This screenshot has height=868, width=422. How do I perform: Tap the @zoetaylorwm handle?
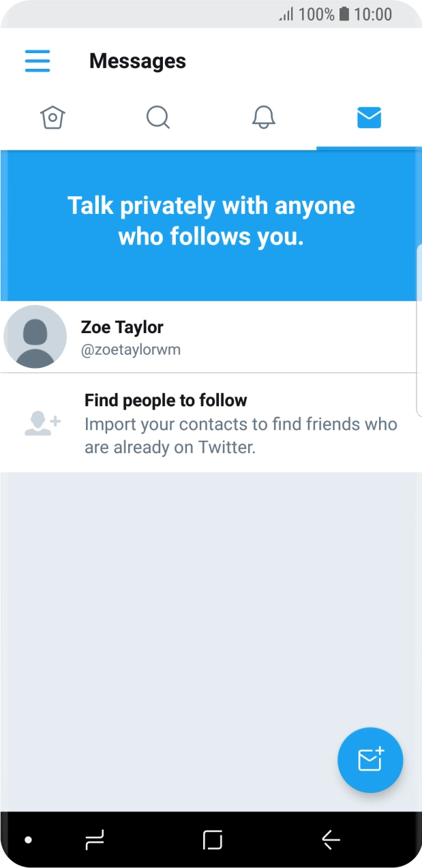click(x=131, y=350)
